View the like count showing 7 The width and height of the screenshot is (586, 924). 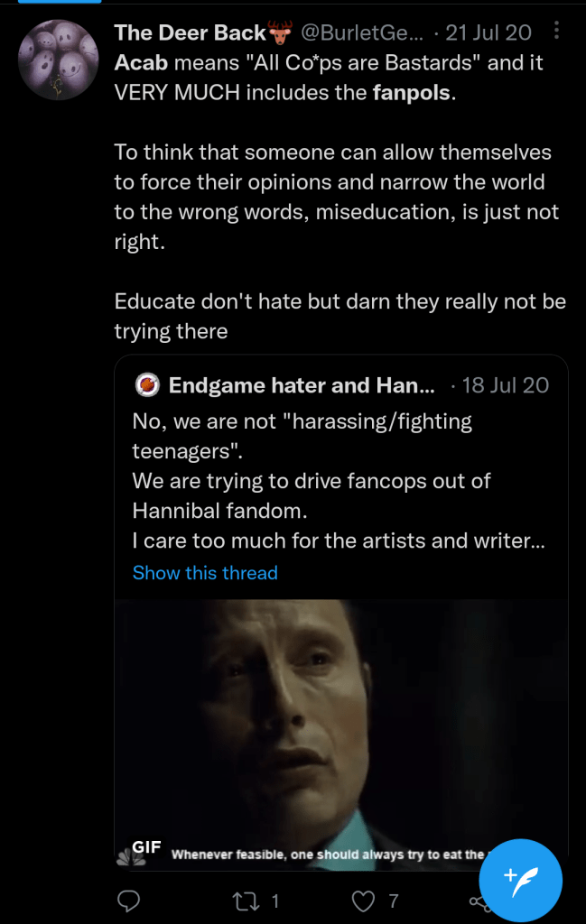(x=393, y=901)
